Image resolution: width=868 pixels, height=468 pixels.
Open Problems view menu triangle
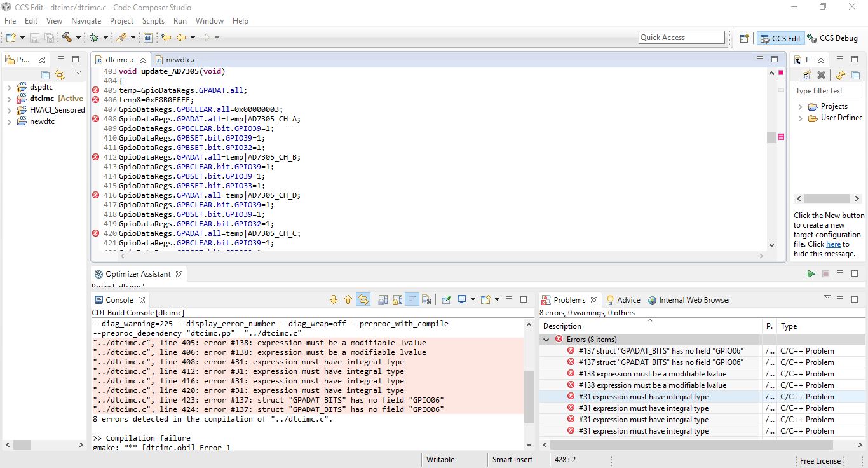[827, 297]
